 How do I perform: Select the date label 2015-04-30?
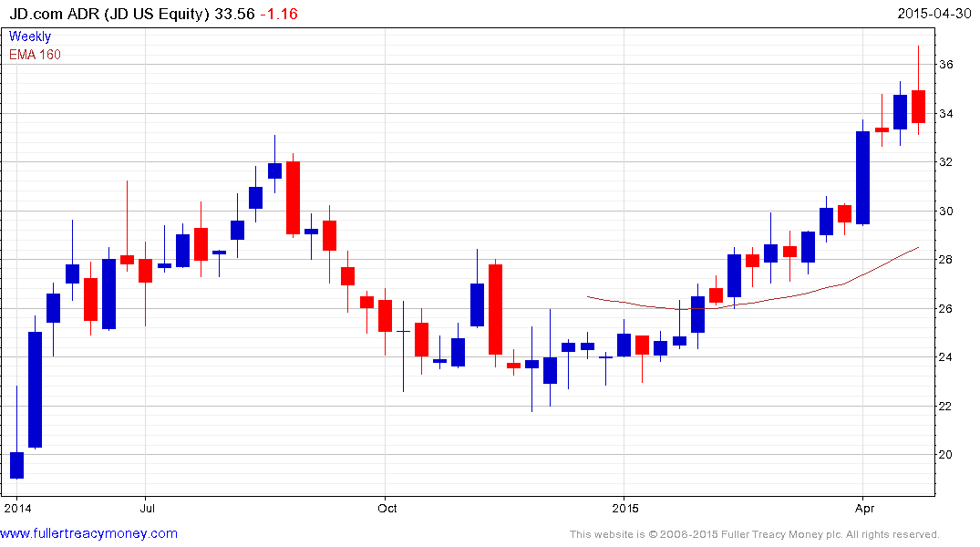click(x=934, y=13)
